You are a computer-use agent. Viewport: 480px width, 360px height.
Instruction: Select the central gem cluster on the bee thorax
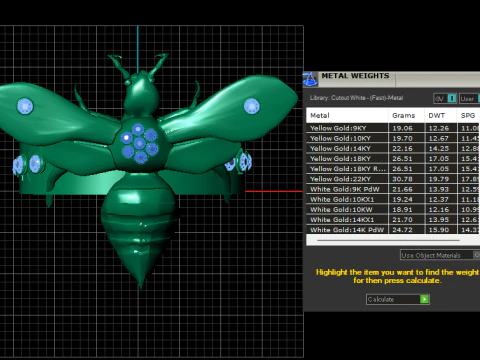pos(139,143)
